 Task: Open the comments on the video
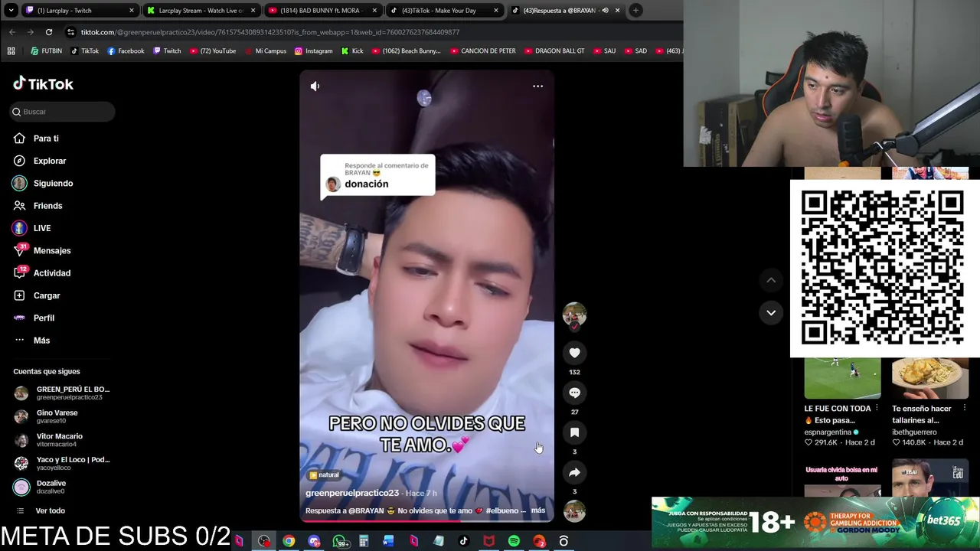point(574,393)
